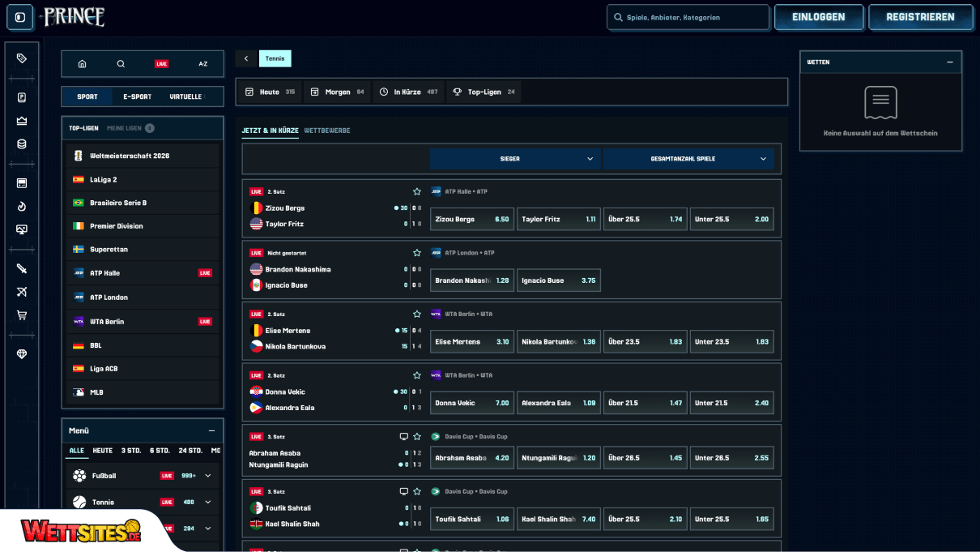
Task: Filter matches by In Kürze
Action: [407, 92]
